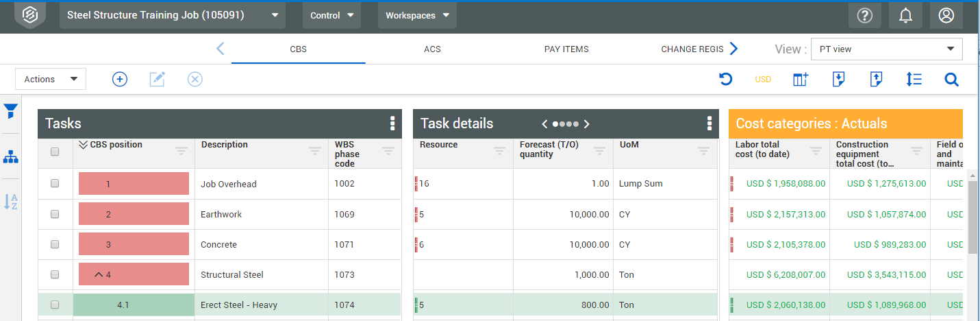
Task: Click the refresh/undo arrow icon
Action: pyautogui.click(x=726, y=80)
